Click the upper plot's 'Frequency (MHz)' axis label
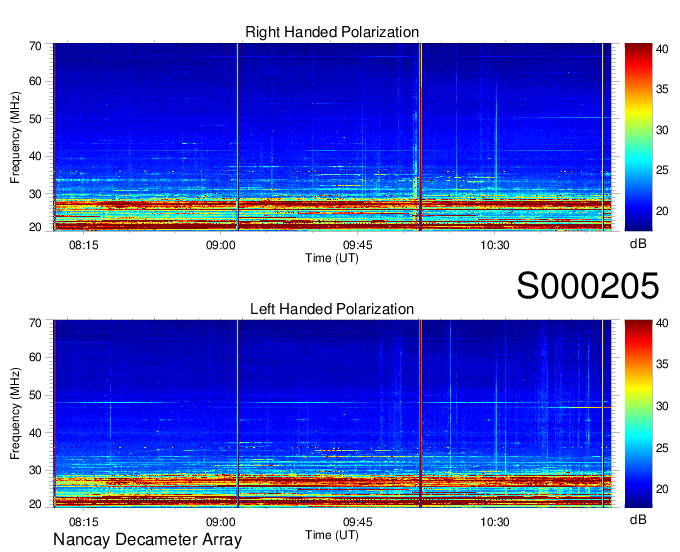This screenshot has width=680, height=552. 15,137
